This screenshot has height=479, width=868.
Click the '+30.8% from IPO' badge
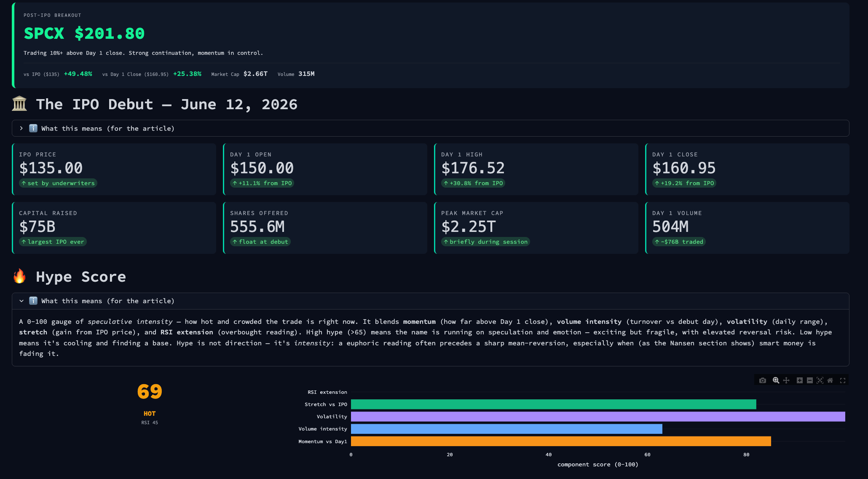coord(473,183)
